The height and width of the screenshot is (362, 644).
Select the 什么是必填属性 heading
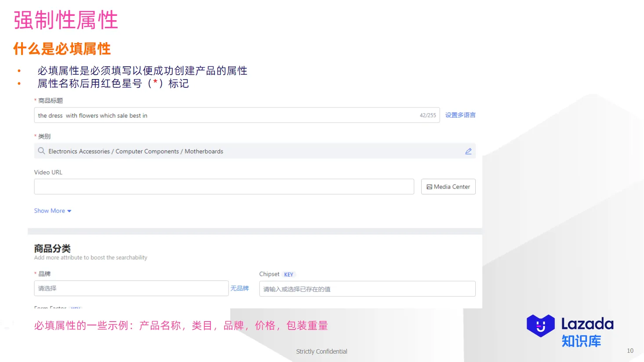[x=62, y=49]
